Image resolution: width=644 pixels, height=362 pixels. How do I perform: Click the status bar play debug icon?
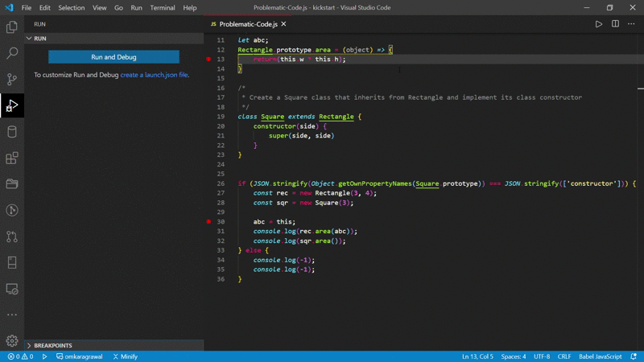coord(44,356)
